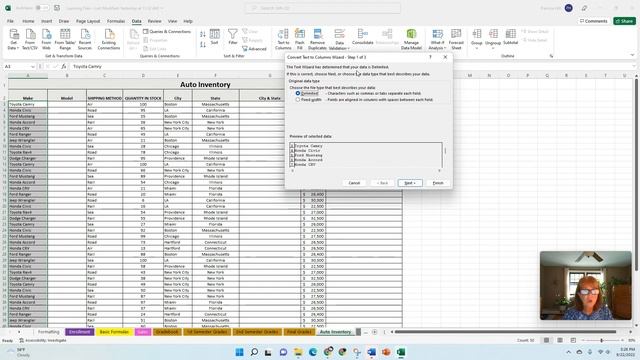
Task: Choose From Table/Range
Action: [x=65, y=39]
